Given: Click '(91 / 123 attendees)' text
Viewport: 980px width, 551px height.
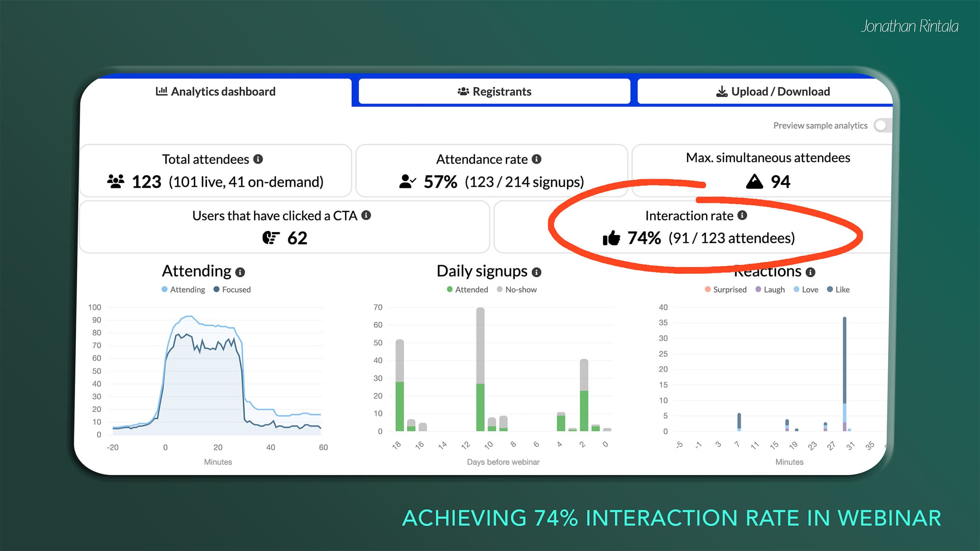Looking at the screenshot, I should [732, 238].
